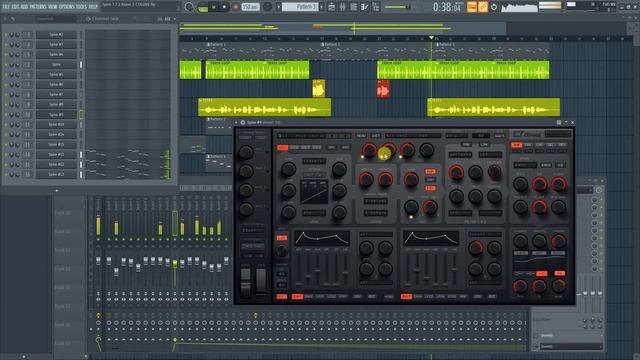Image resolution: width=640 pixels, height=360 pixels.
Task: Add a channel with the plus button below the rack
Action: [x=57, y=190]
